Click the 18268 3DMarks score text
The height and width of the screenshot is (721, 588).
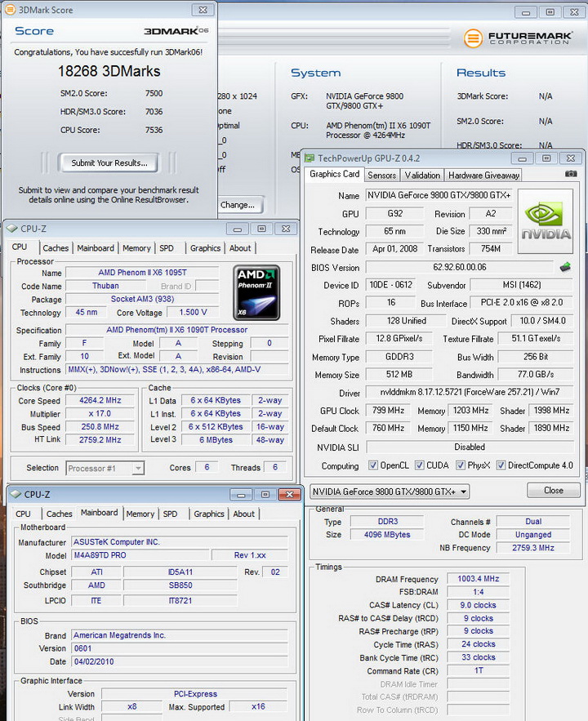point(109,71)
